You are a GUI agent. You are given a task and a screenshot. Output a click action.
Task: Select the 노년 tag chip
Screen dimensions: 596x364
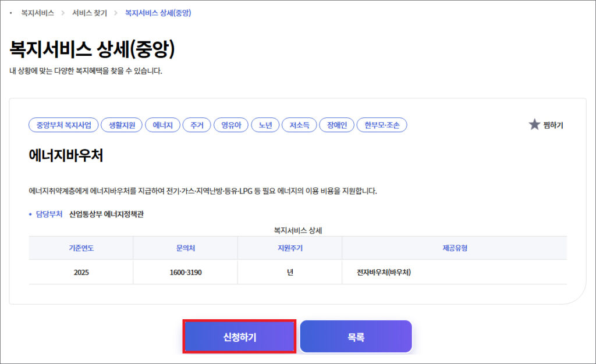coord(265,125)
